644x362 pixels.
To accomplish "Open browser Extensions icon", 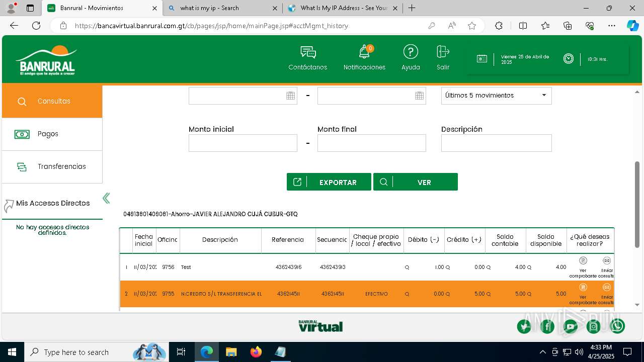I will tap(499, 26).
